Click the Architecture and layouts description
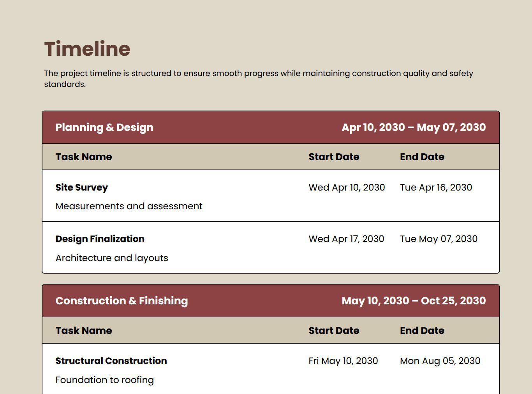This screenshot has height=394, width=532. point(112,258)
